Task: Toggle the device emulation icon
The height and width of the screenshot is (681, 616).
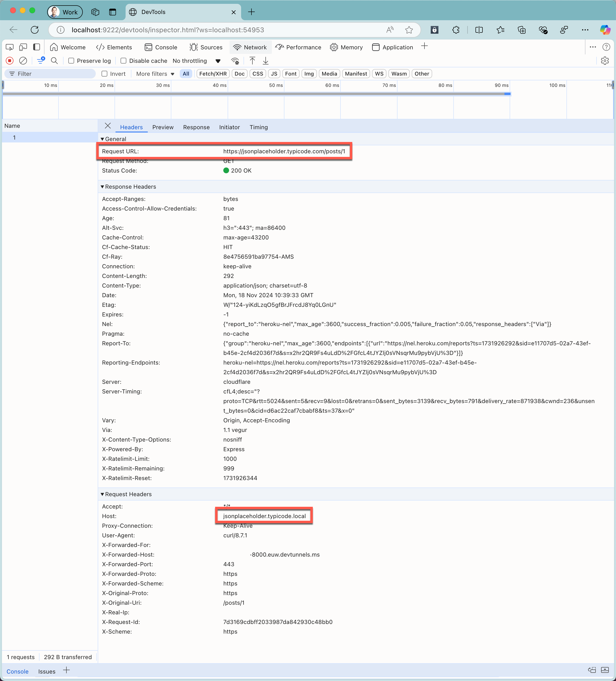Action: tap(23, 47)
